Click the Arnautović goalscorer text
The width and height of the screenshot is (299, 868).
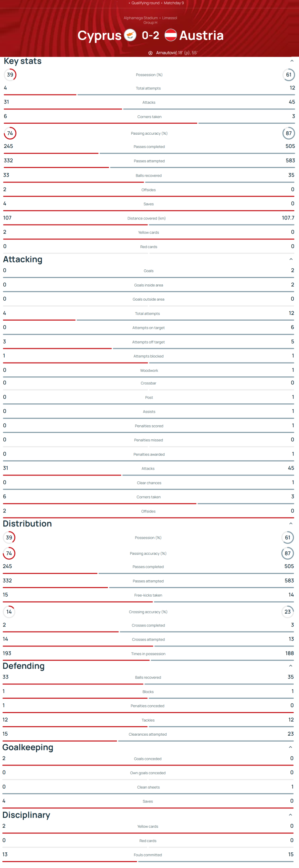click(x=166, y=53)
